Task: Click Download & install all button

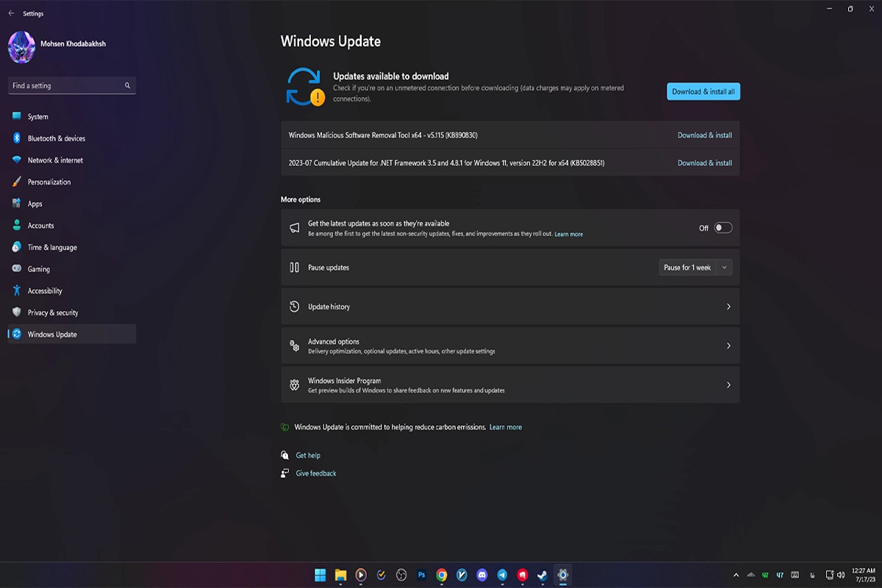Action: 703,92
